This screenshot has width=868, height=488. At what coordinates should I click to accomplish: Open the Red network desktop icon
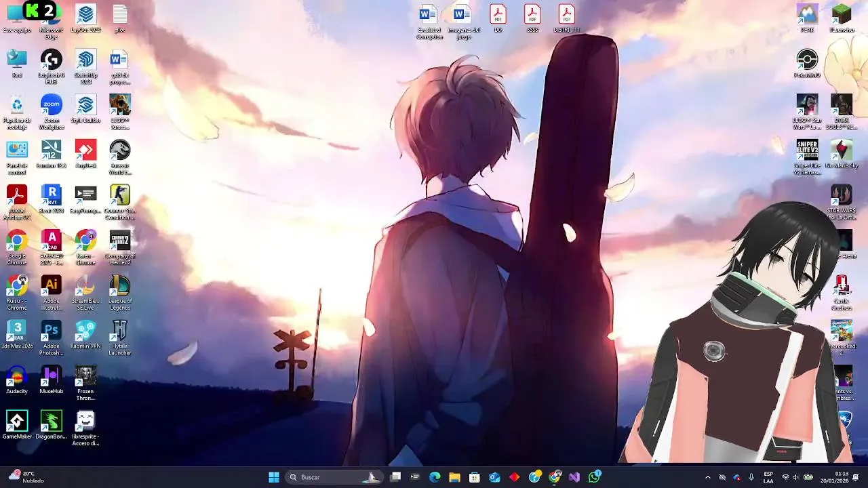(x=17, y=64)
